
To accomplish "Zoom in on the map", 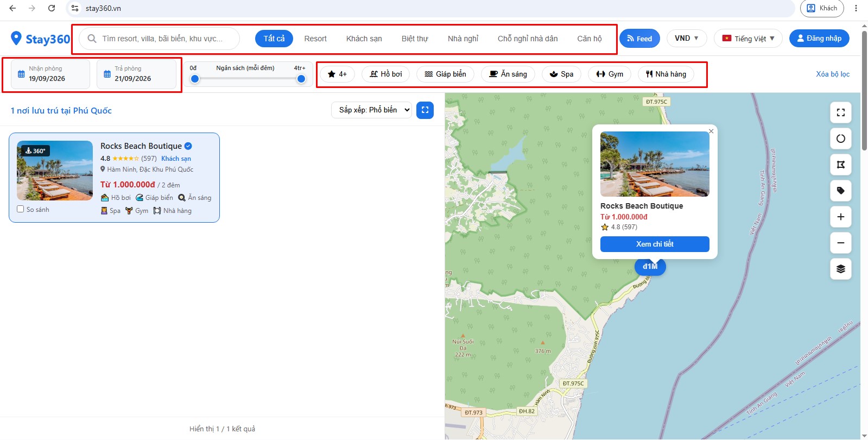I will click(841, 217).
